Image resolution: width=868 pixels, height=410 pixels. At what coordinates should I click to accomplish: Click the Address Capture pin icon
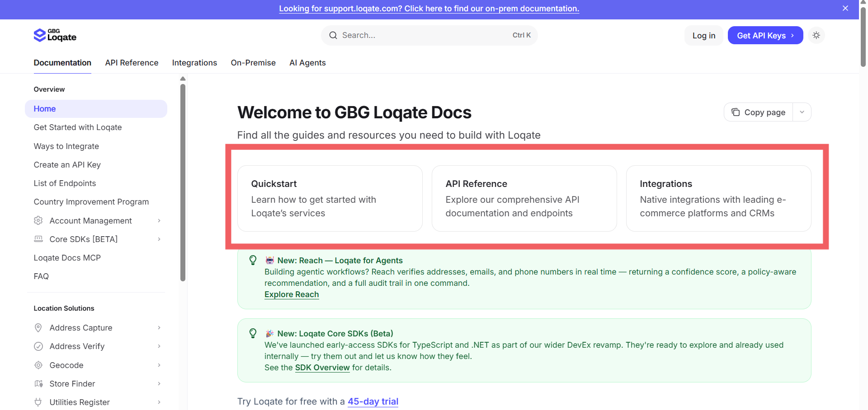click(38, 327)
